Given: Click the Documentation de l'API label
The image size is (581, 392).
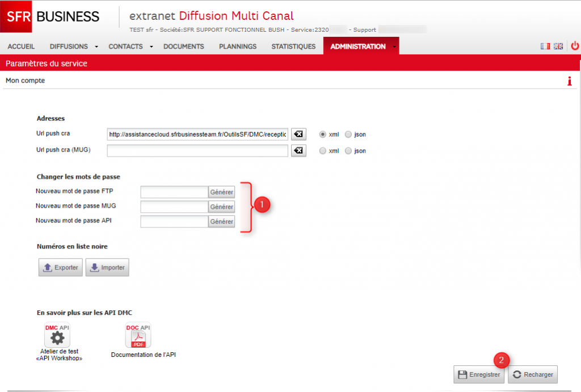Looking at the screenshot, I should 144,355.
